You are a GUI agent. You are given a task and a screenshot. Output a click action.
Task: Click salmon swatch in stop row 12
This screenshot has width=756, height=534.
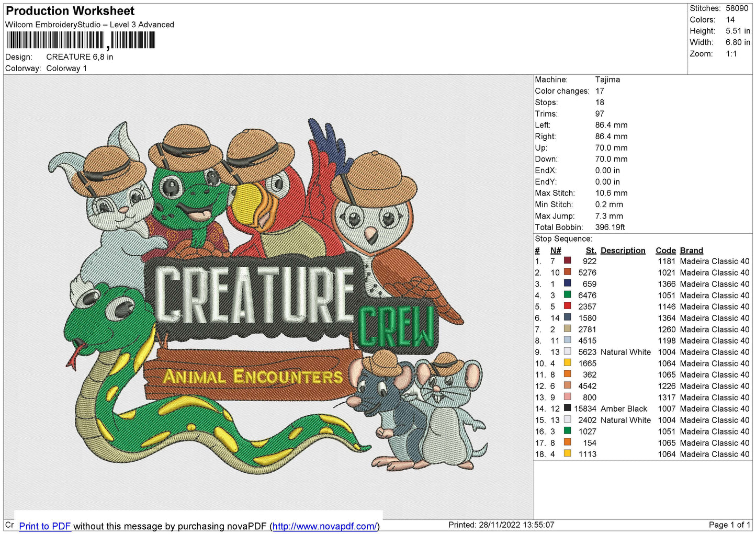point(567,385)
